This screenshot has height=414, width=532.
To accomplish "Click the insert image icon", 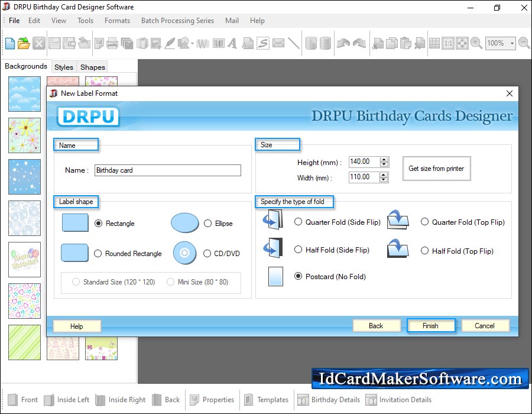I will (x=156, y=43).
